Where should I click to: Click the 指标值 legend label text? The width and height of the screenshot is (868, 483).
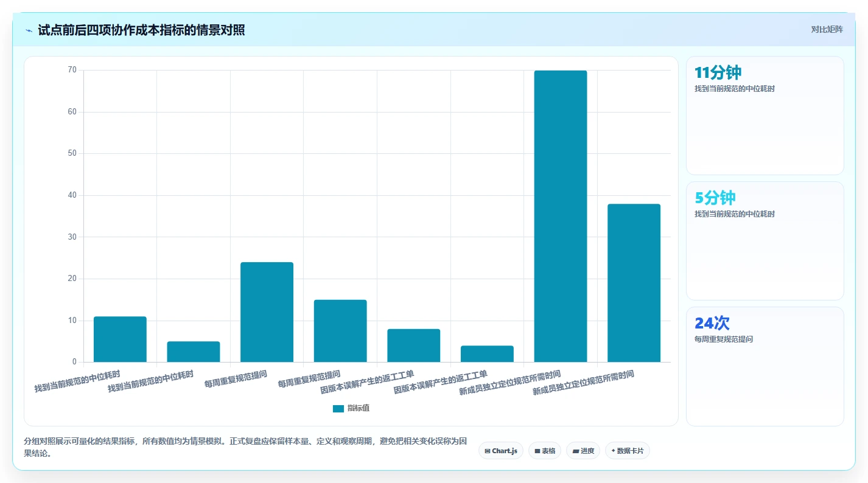(x=359, y=408)
